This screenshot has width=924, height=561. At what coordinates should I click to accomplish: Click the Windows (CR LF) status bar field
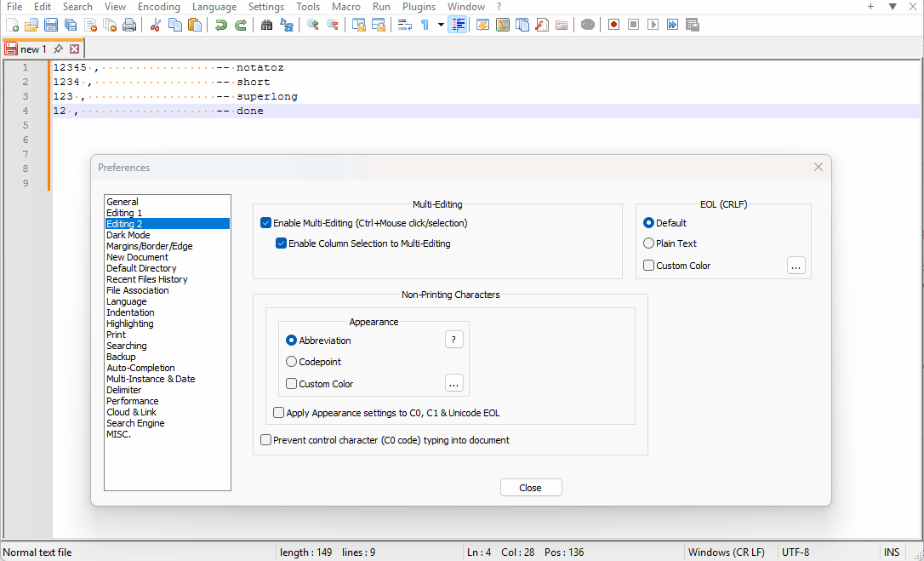(x=731, y=552)
